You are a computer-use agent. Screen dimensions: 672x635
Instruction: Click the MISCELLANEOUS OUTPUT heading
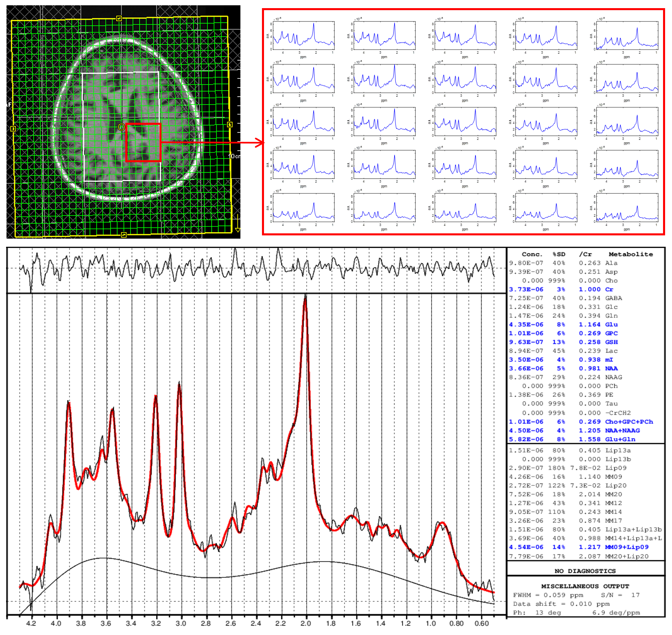pyautogui.click(x=585, y=586)
